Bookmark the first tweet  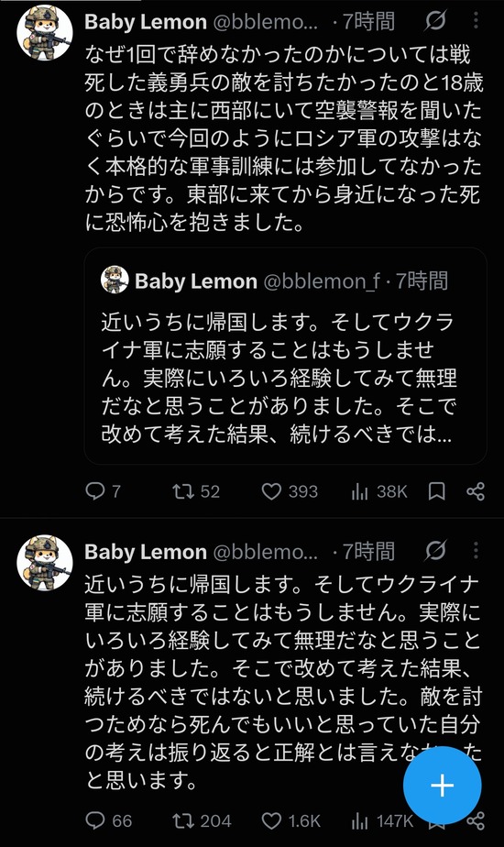[x=436, y=491]
